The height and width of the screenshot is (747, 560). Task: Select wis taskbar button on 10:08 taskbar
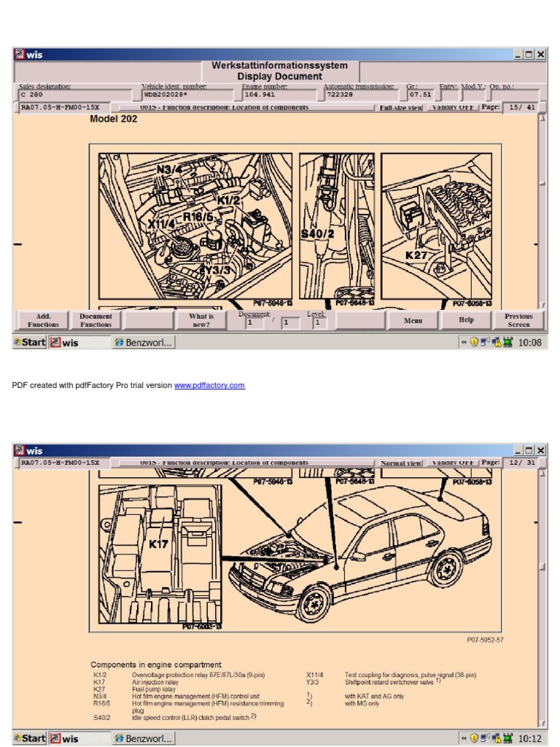[x=79, y=342]
